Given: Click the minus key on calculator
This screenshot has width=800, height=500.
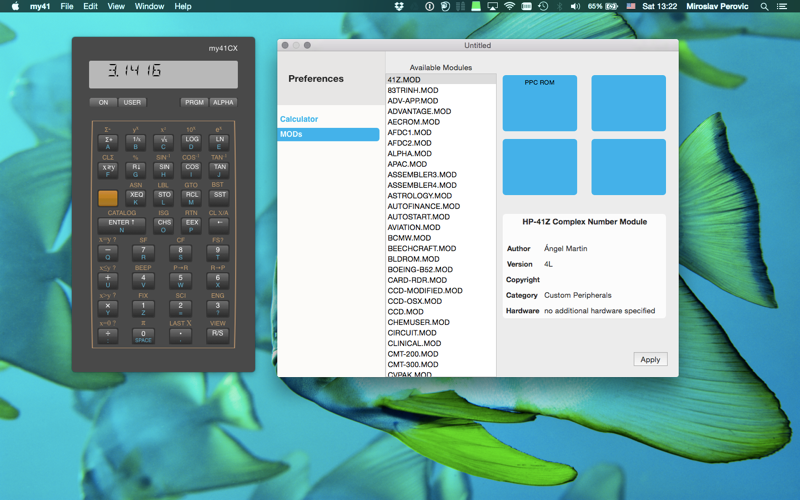Looking at the screenshot, I should (x=108, y=253).
